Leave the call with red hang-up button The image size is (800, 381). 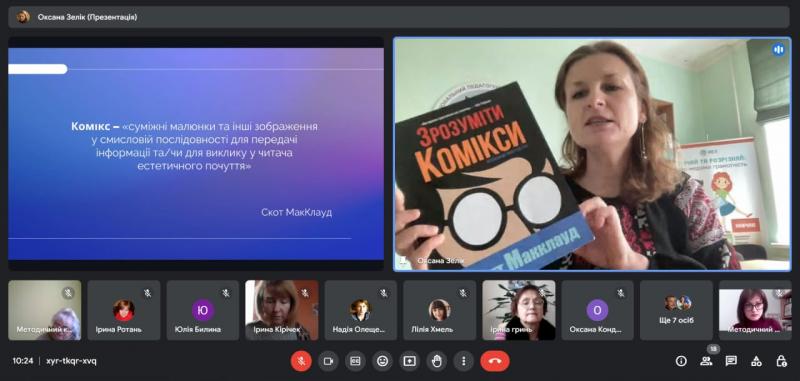495,361
